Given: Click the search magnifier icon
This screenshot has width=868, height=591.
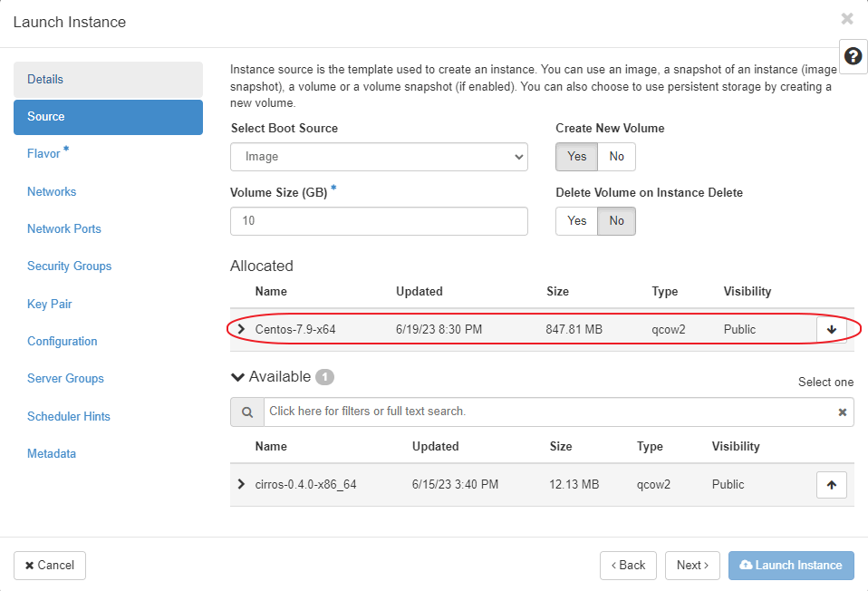Looking at the screenshot, I should coord(246,412).
